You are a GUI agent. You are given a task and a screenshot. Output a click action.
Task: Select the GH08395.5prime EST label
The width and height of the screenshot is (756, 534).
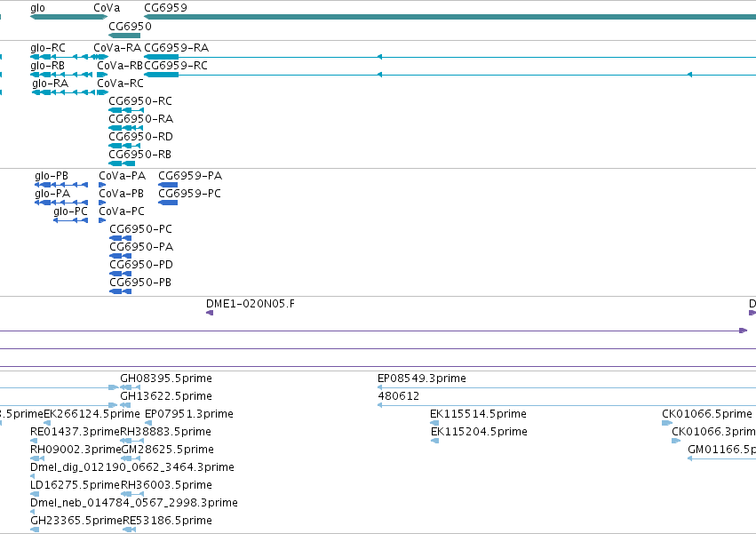[166, 379]
